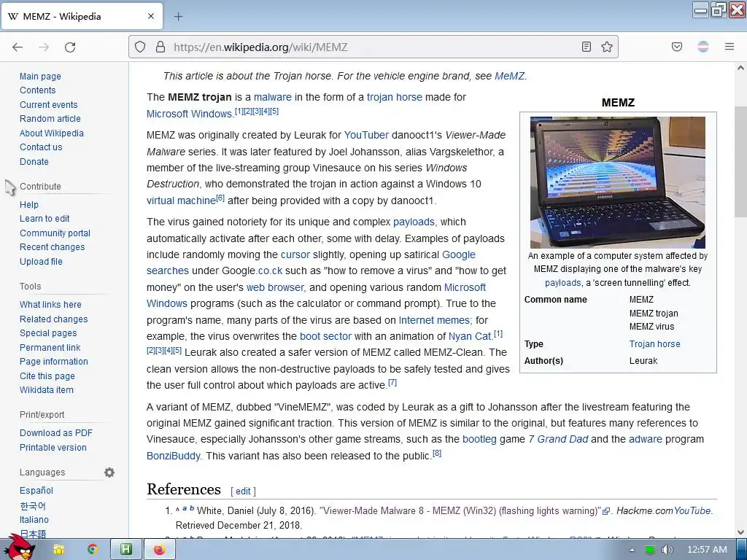
Task: Click the Angry Birds start button
Action: [x=19, y=548]
